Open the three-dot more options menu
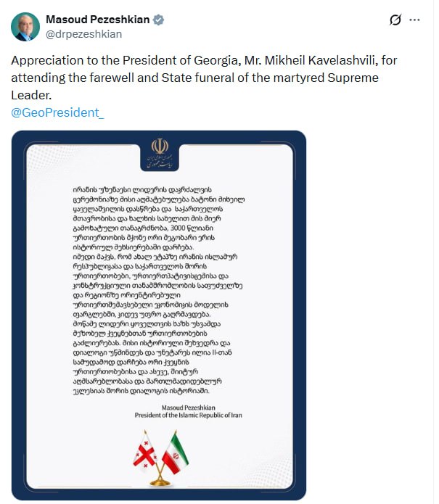Image resolution: width=439 pixels, height=504 pixels. 414,20
